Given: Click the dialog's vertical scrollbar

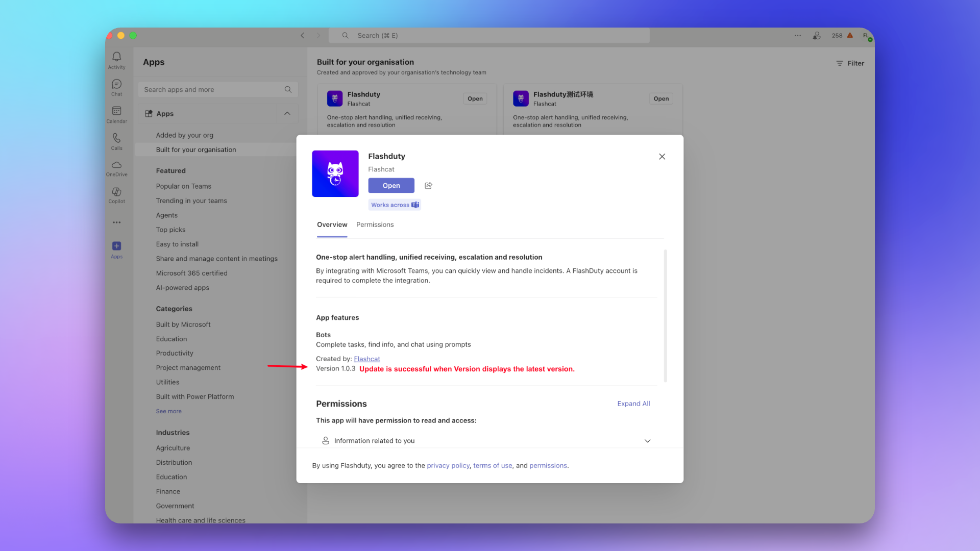Looking at the screenshot, I should click(x=665, y=316).
